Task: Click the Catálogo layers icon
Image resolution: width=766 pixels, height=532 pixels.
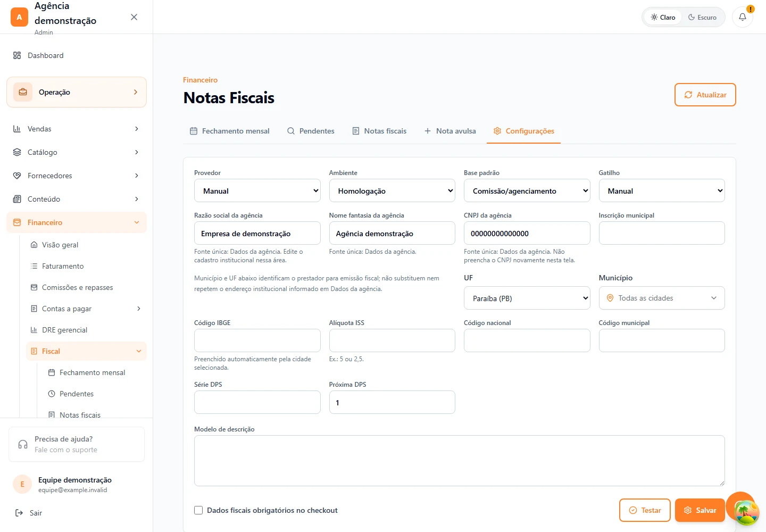Action: coord(17,152)
